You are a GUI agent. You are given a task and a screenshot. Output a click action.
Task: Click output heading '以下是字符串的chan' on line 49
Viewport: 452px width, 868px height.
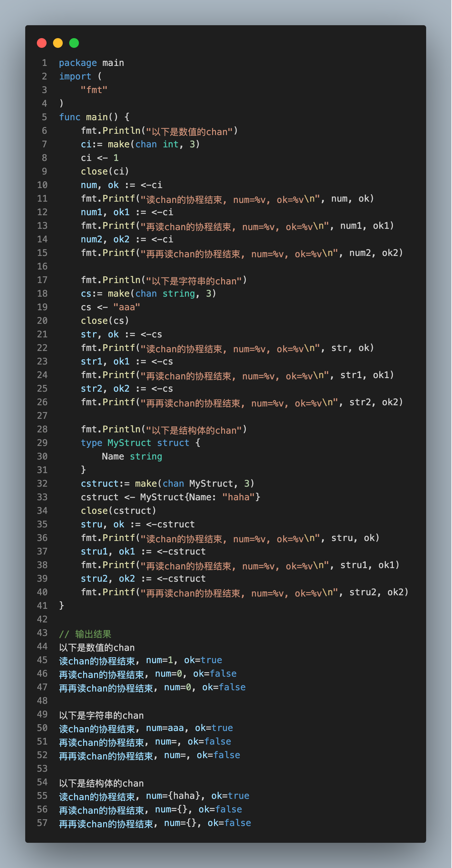(102, 715)
